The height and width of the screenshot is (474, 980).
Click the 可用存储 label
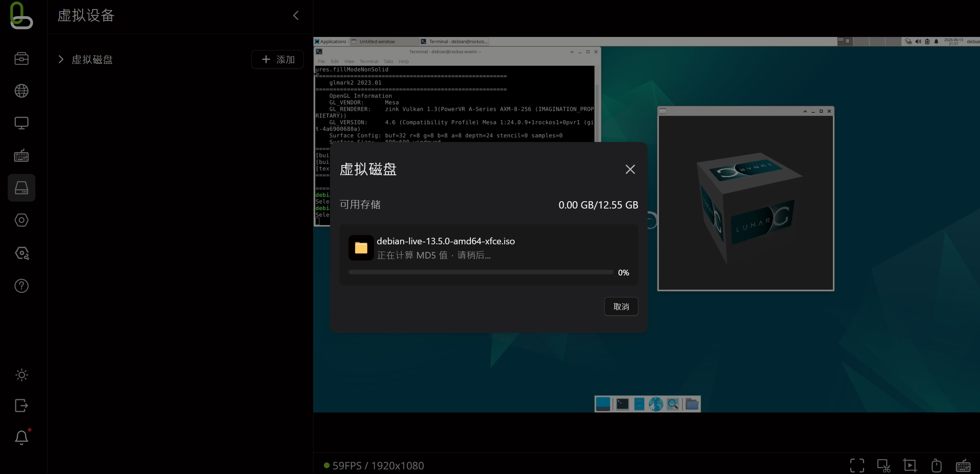360,205
